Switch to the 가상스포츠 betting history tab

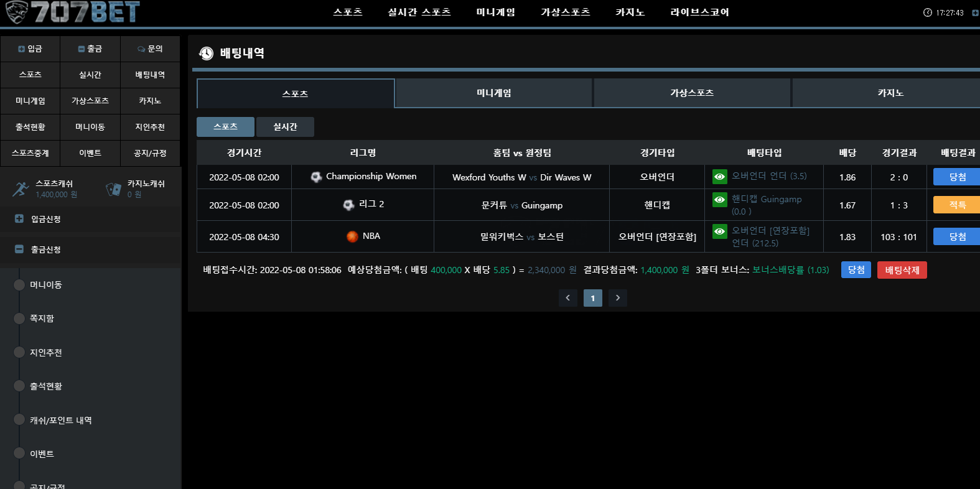click(x=692, y=93)
